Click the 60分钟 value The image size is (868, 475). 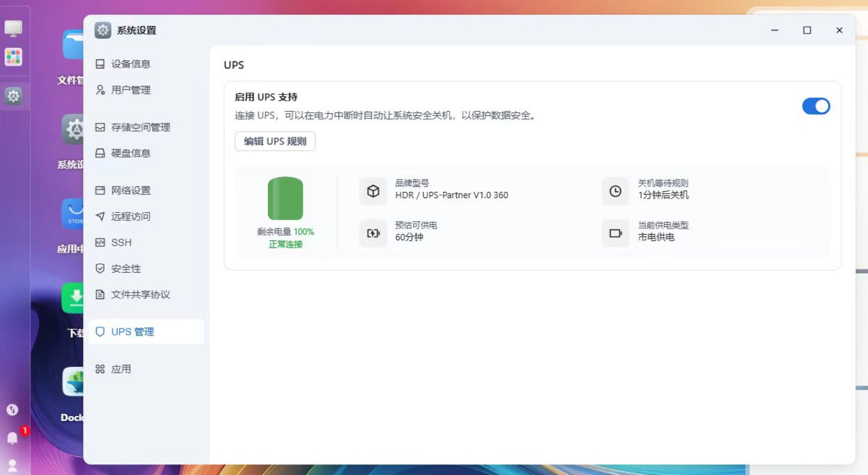(x=409, y=237)
